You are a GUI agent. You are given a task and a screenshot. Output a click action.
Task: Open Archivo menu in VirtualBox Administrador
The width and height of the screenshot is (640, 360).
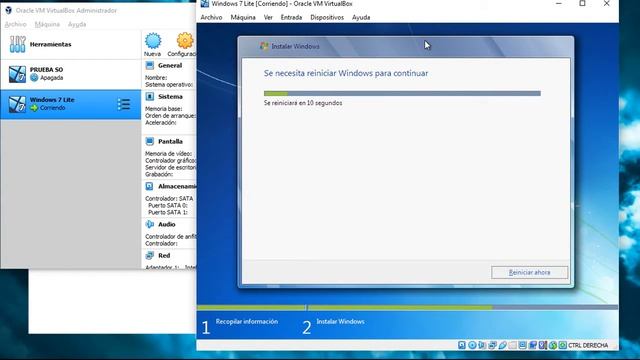[x=16, y=24]
